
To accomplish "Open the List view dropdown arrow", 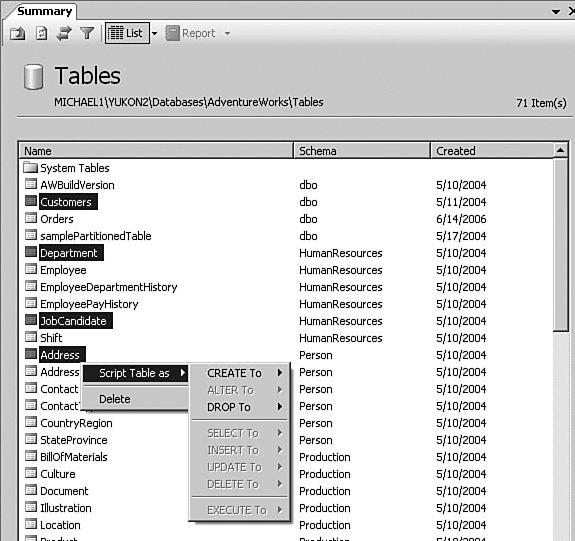I will [155, 33].
